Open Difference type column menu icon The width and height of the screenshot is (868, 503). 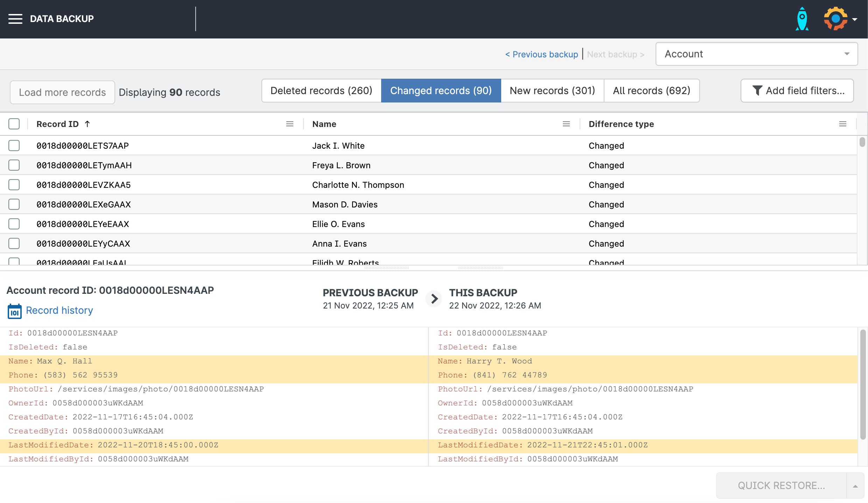click(x=842, y=124)
